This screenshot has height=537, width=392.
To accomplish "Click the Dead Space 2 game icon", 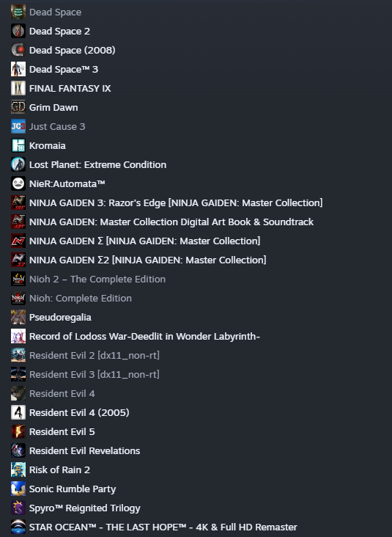I will pyautogui.click(x=18, y=31).
